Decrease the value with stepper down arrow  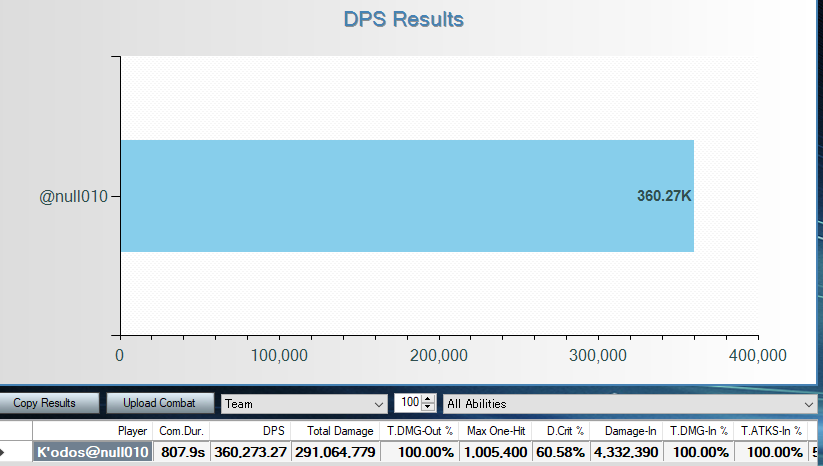click(x=429, y=408)
